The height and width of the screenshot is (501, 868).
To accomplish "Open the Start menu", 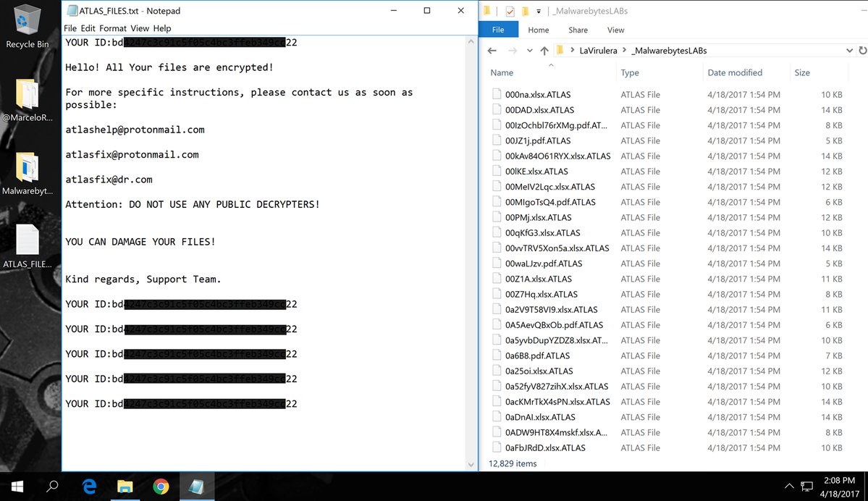I will [x=16, y=486].
